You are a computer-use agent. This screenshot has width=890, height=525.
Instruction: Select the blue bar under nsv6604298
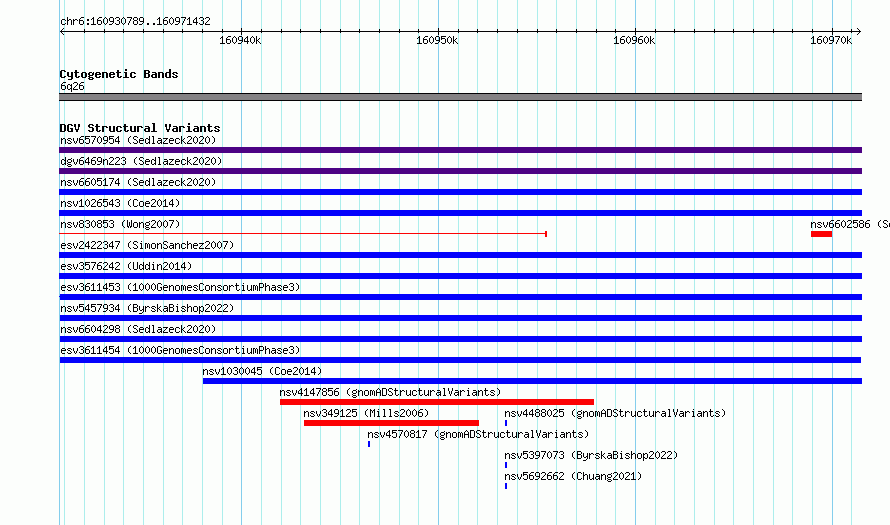(x=460, y=339)
